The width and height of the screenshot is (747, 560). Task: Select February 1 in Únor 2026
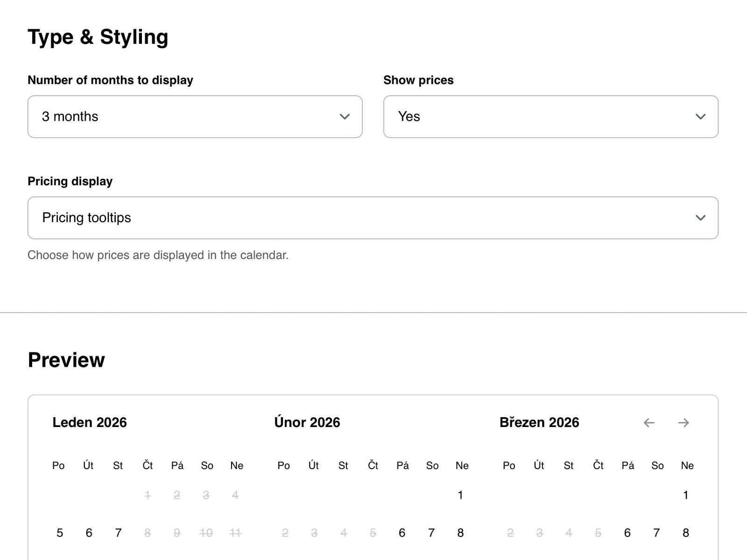pos(460,495)
